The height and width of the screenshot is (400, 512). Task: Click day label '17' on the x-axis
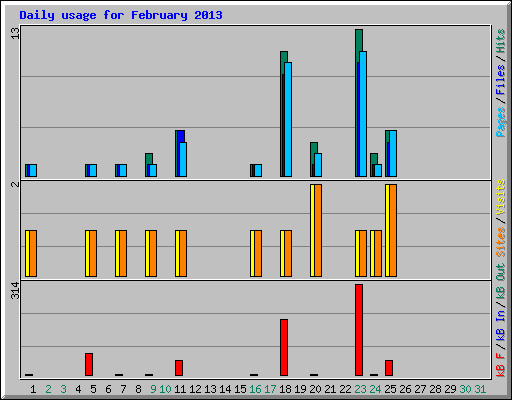point(270,389)
